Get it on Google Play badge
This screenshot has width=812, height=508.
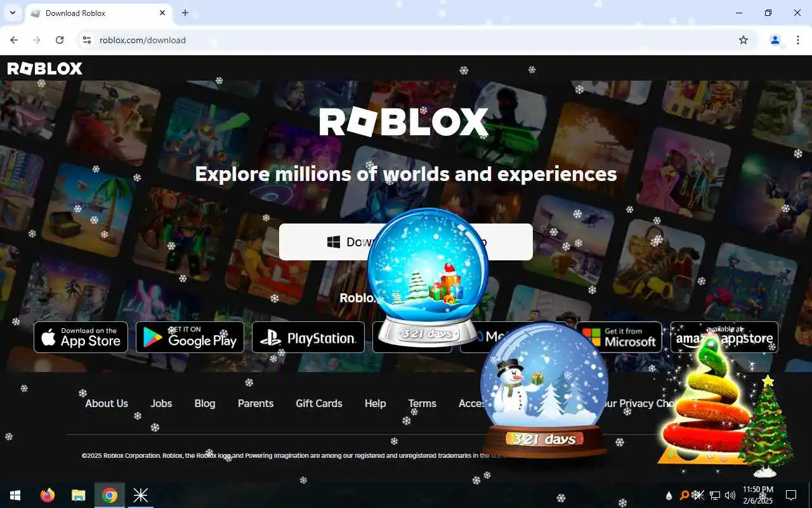pos(190,337)
